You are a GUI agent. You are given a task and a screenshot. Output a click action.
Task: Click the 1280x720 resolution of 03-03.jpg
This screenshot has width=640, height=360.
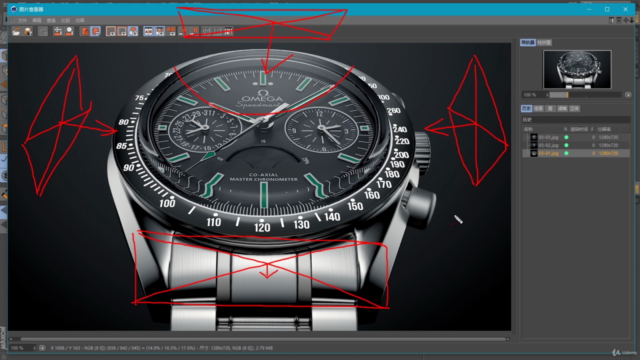coord(608,138)
